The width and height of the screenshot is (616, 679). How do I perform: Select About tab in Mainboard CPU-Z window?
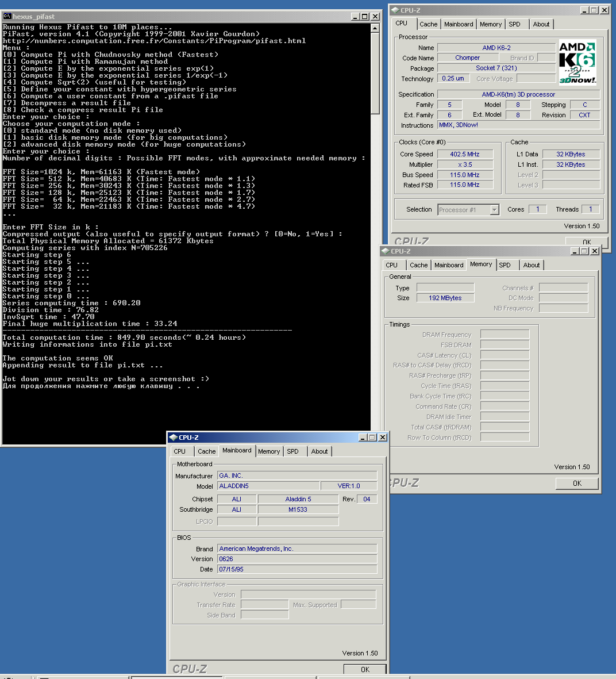click(319, 451)
